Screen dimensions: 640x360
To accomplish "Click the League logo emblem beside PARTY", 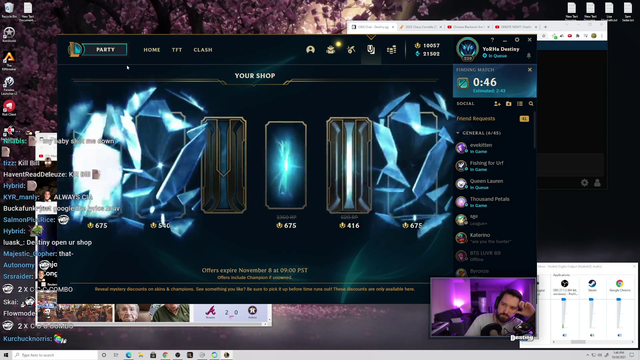I will point(75,49).
